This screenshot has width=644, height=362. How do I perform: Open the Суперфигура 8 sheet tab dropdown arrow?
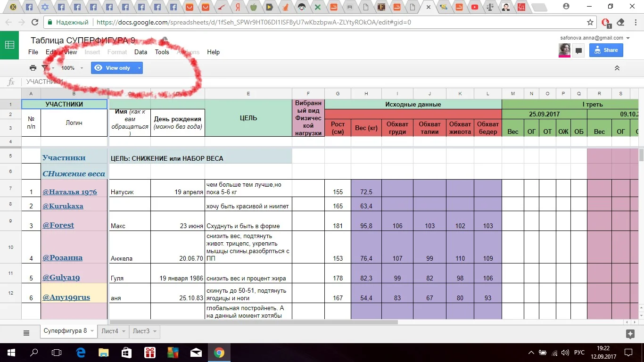[92, 331]
